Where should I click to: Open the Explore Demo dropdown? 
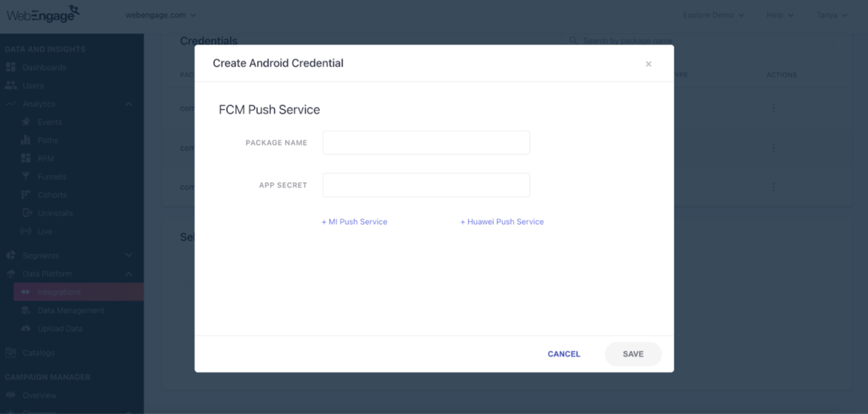pyautogui.click(x=713, y=15)
